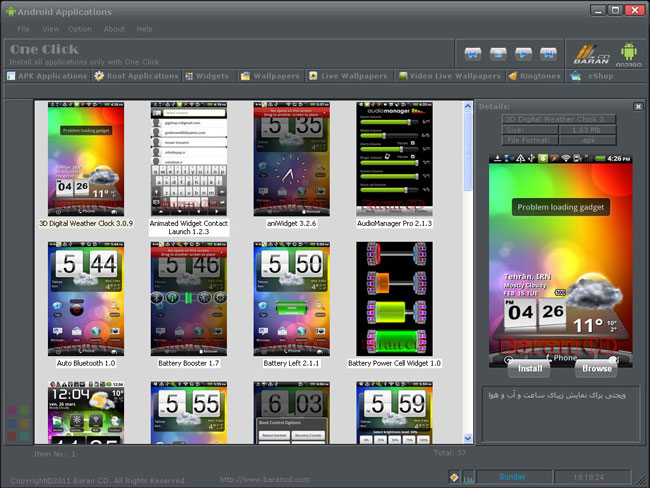The image size is (650, 488).
Task: Click the large preview image in Details
Action: click(x=560, y=260)
